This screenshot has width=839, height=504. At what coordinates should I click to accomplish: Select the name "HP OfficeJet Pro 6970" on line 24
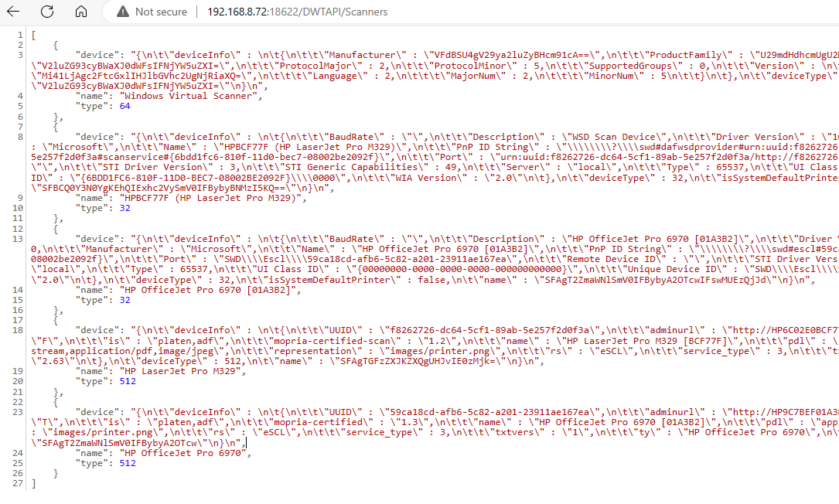[185, 453]
